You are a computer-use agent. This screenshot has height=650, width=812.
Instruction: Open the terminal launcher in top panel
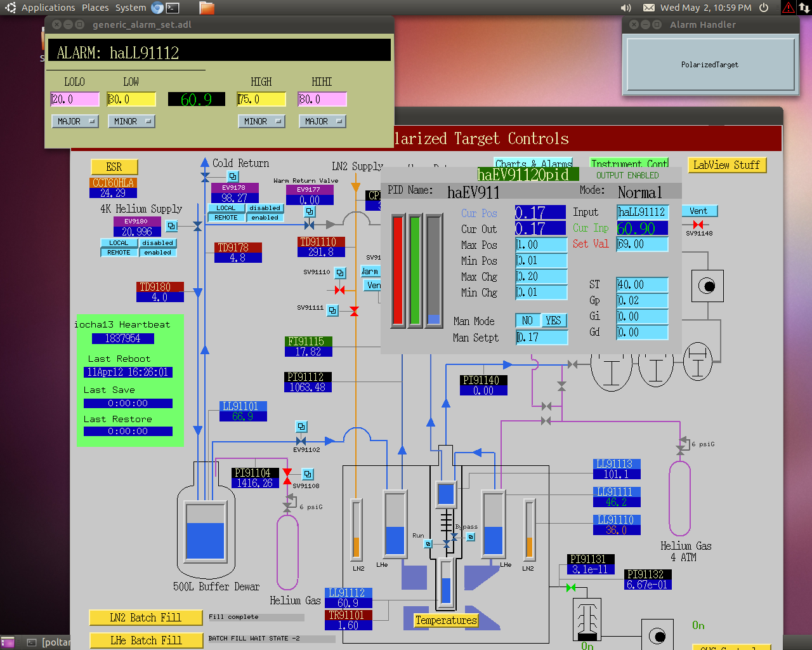point(173,8)
